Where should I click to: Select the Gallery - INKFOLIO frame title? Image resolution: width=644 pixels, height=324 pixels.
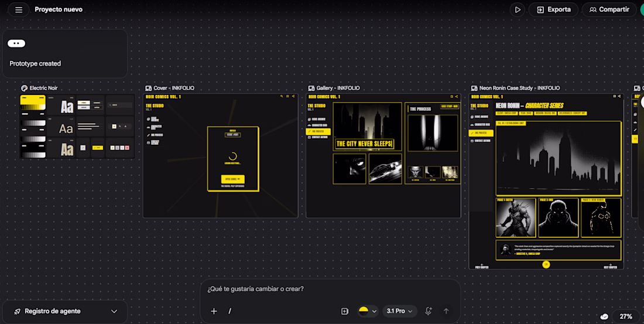[x=338, y=88]
